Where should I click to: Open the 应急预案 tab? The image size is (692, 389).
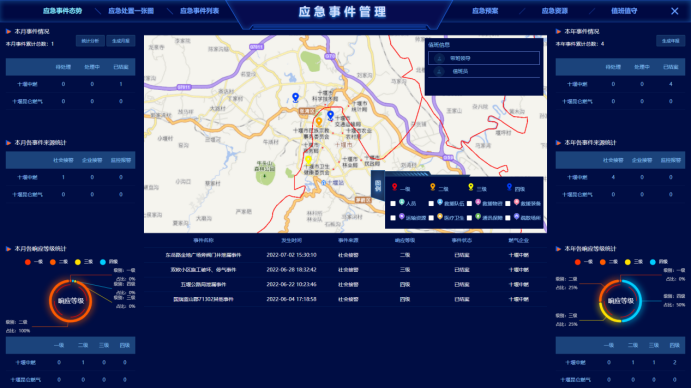485,11
